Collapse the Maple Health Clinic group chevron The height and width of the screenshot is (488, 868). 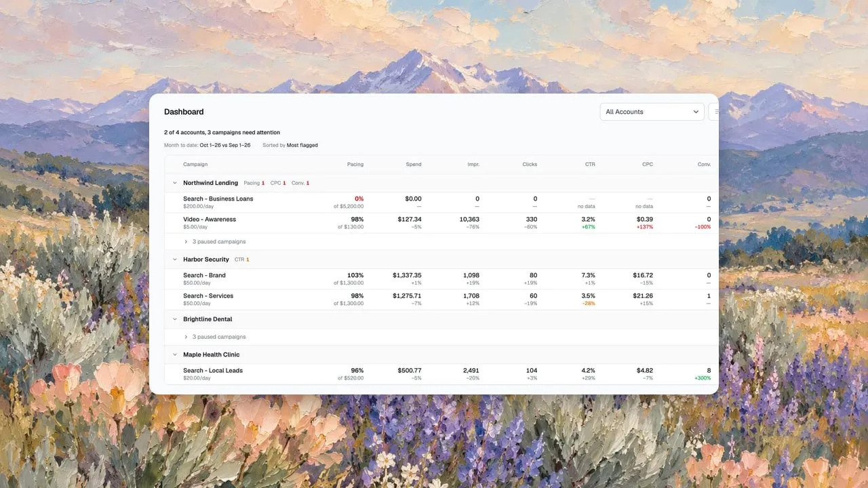(x=174, y=354)
